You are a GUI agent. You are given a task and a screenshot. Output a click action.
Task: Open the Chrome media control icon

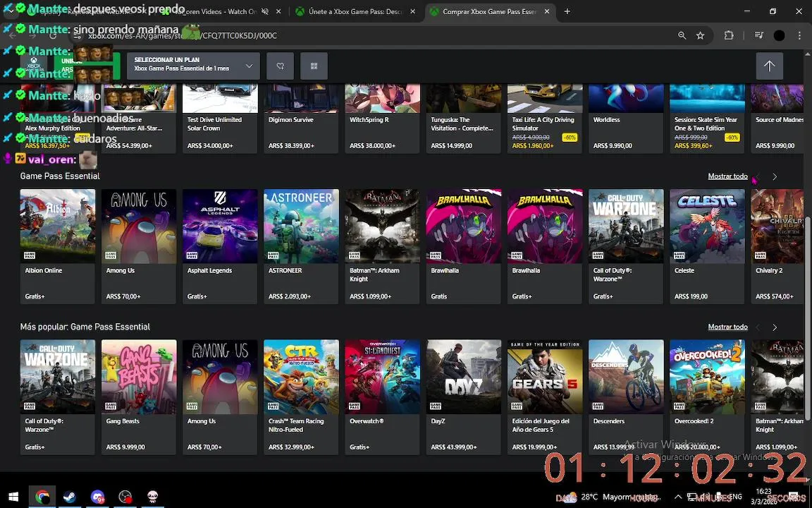point(758,35)
